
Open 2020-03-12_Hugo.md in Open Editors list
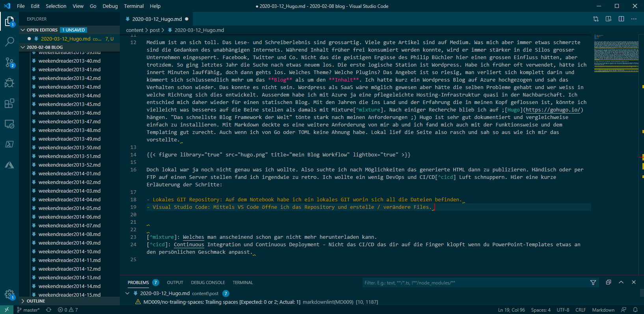[x=69, y=39]
